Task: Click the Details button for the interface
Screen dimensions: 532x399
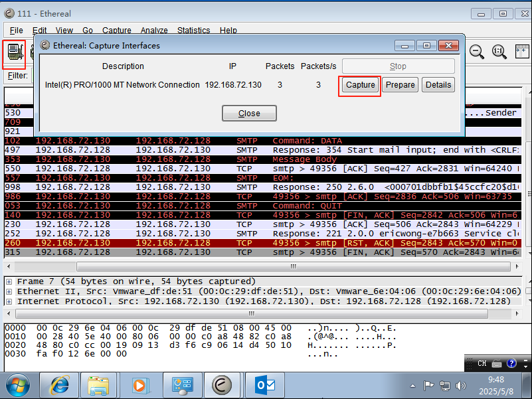Action: 438,85
